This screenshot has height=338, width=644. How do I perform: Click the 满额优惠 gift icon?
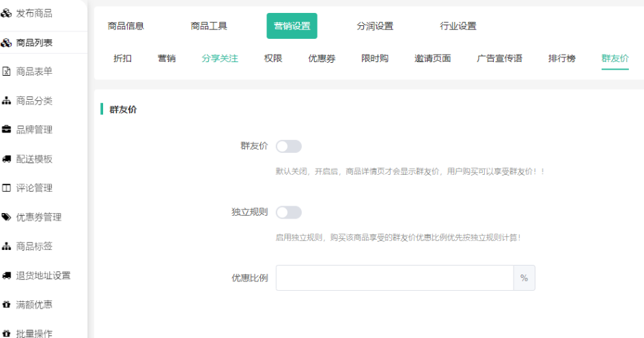[x=6, y=305]
